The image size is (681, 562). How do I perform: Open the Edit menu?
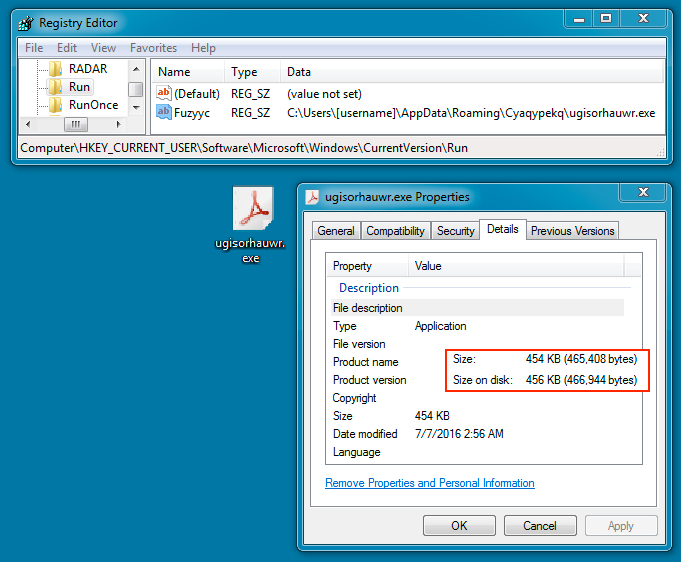pos(67,48)
